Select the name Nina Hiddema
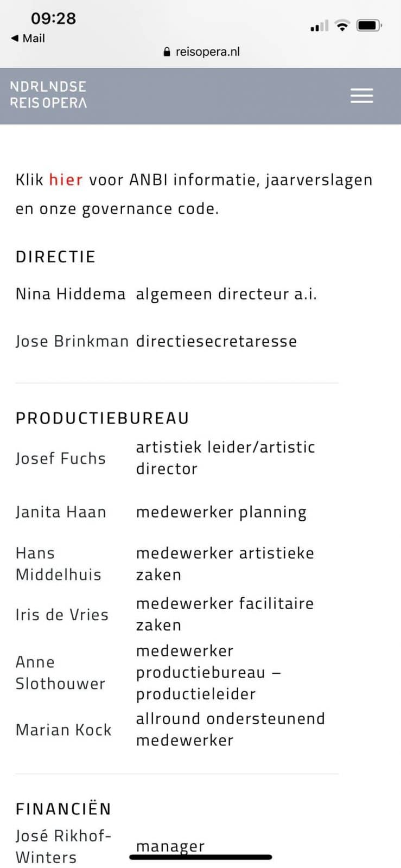The width and height of the screenshot is (401, 868). click(71, 294)
